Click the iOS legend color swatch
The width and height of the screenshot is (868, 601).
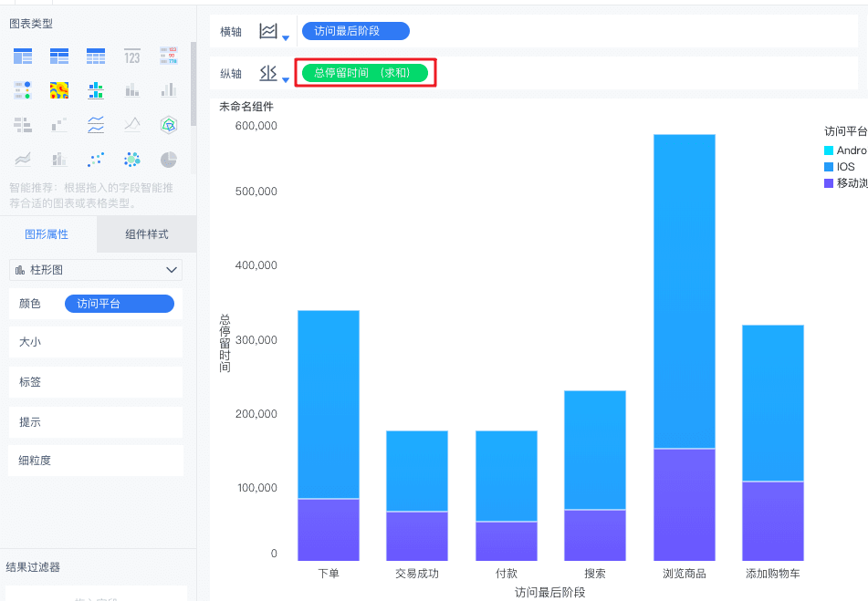coord(829,167)
